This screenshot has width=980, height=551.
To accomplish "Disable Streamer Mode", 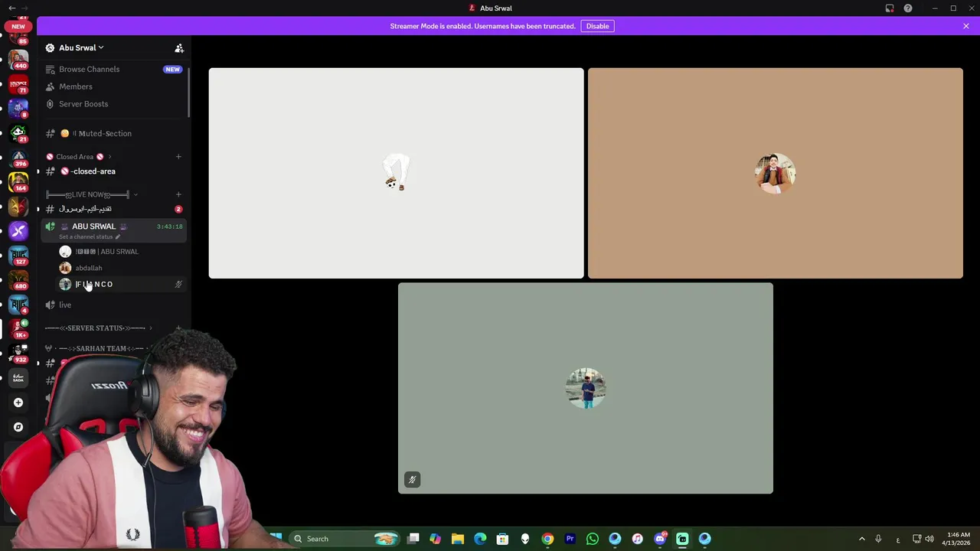I will pos(597,26).
